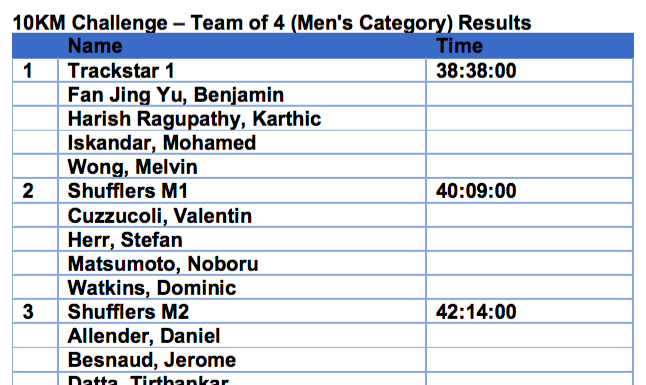Image resolution: width=646 pixels, height=385 pixels.
Task: Click the 38:38:00 time cell
Action: point(529,70)
